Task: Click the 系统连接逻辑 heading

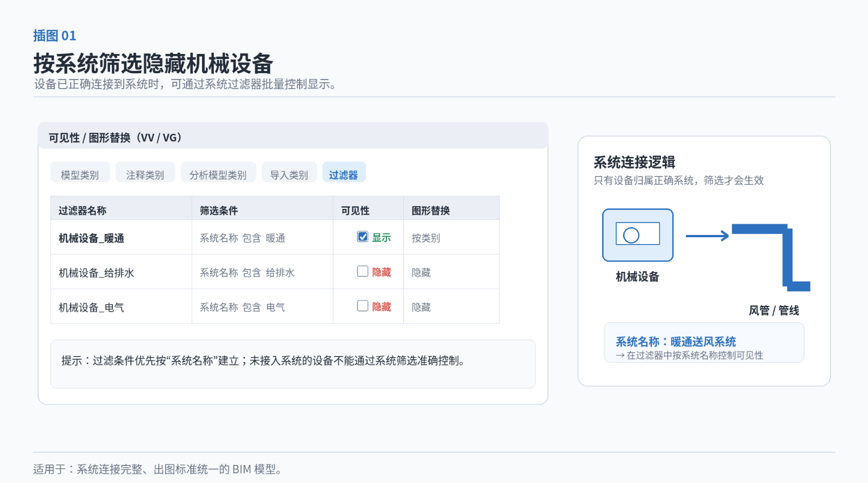Action: tap(634, 162)
